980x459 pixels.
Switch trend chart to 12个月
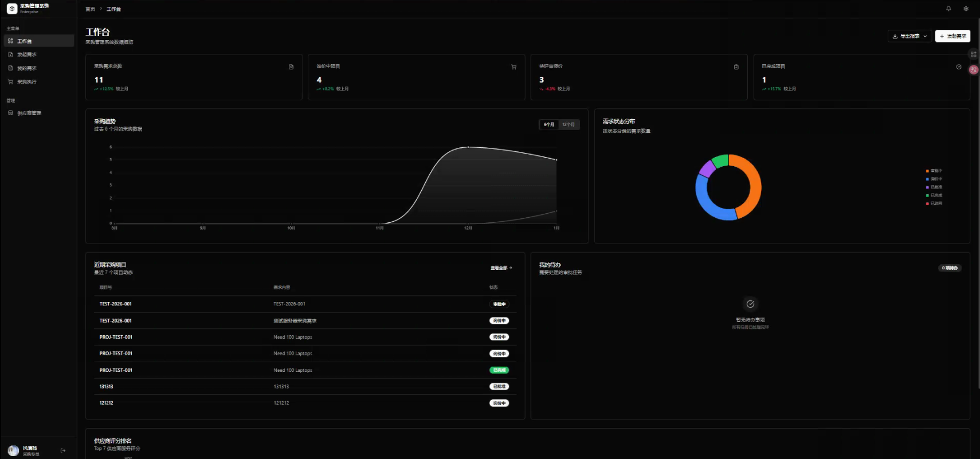[x=569, y=124]
